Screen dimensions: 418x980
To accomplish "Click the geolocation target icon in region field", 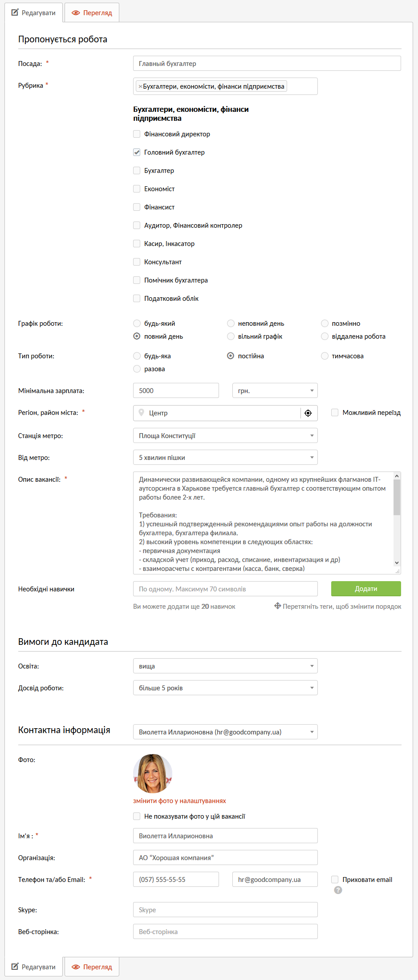I will click(x=308, y=413).
